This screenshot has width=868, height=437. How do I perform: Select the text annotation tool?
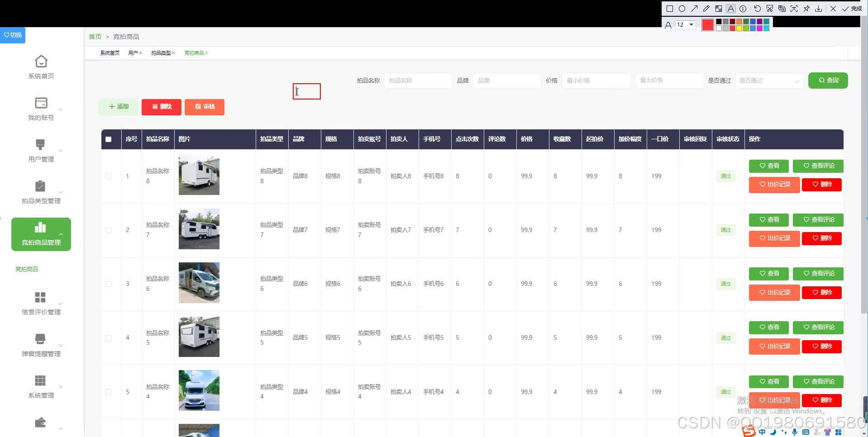(x=731, y=9)
